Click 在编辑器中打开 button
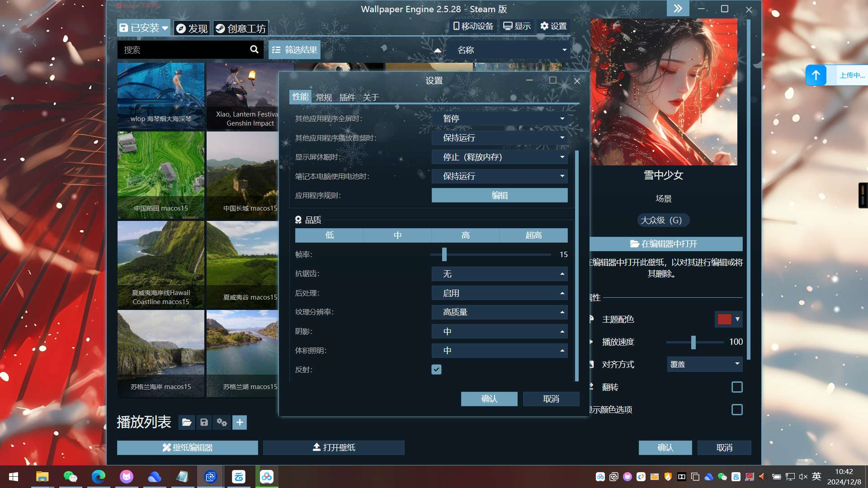Image resolution: width=868 pixels, height=488 pixels. [665, 244]
